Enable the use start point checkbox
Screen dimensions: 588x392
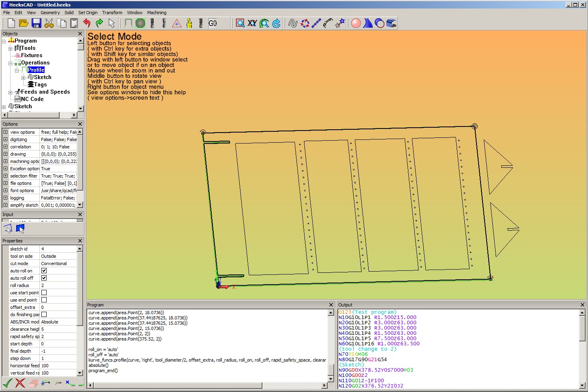(x=44, y=293)
